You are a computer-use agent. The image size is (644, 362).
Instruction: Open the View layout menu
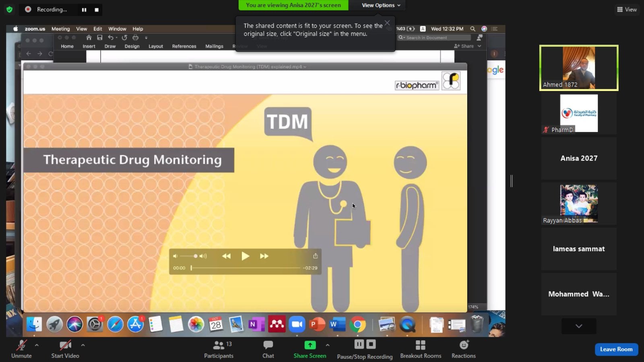627,9
